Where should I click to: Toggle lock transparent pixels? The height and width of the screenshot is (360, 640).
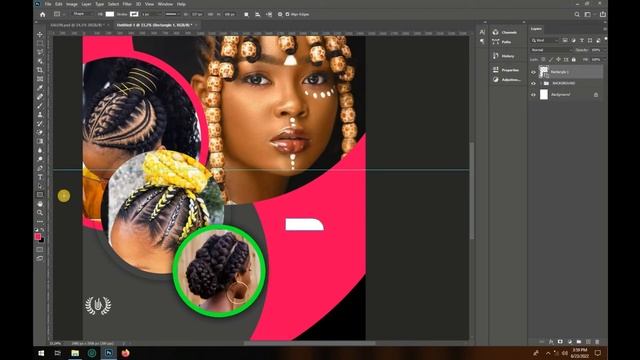point(543,60)
